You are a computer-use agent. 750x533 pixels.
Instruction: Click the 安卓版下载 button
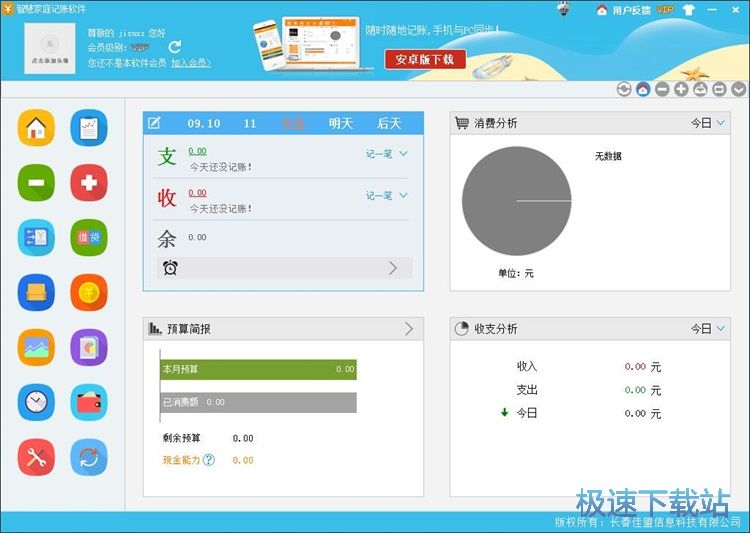point(425,60)
